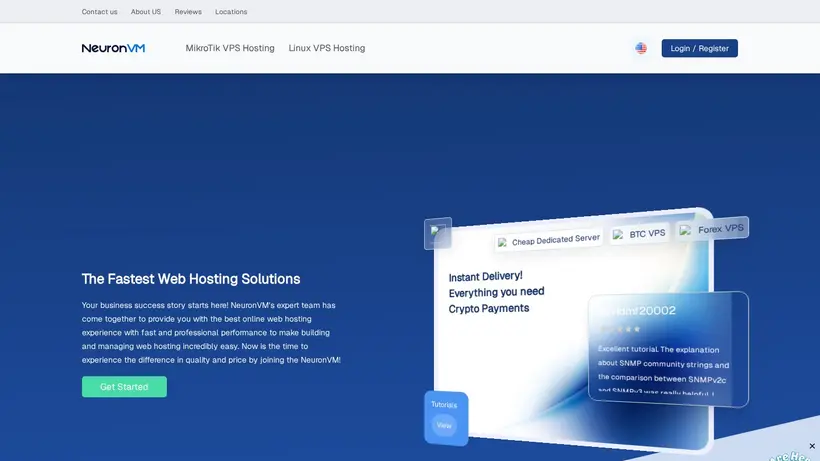Screen dimensions: 820x461
Task: Click the Get Started button
Action: pos(124,387)
